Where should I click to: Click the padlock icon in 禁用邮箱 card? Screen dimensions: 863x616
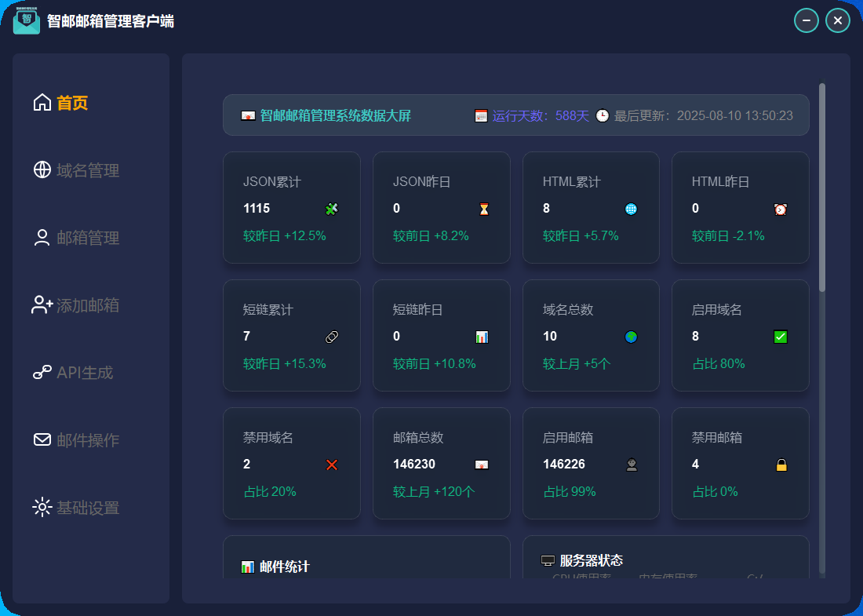click(781, 465)
